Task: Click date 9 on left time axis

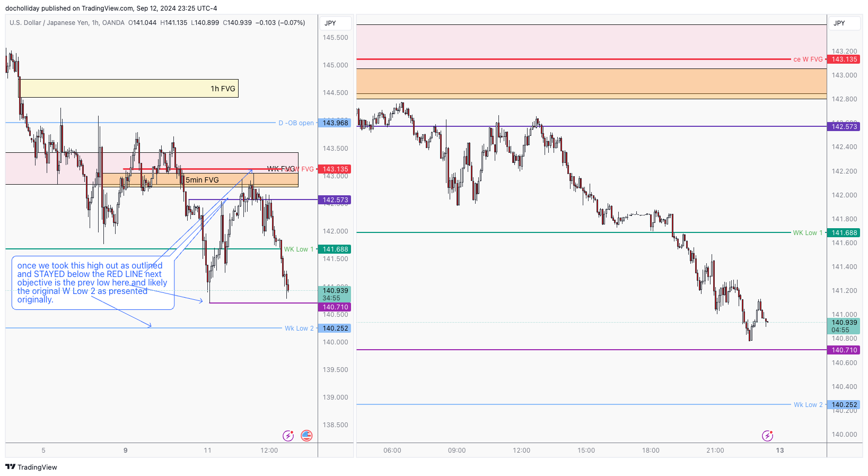Action: [x=126, y=451]
